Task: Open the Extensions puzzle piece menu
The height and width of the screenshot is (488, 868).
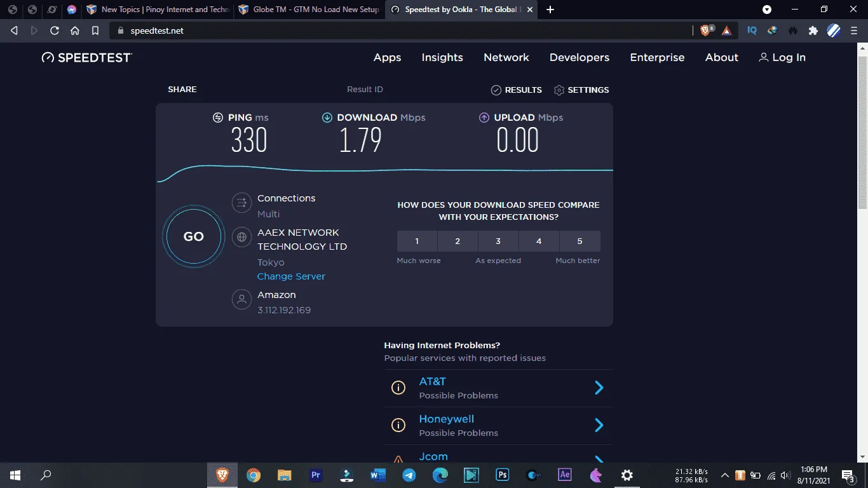Action: click(x=813, y=30)
